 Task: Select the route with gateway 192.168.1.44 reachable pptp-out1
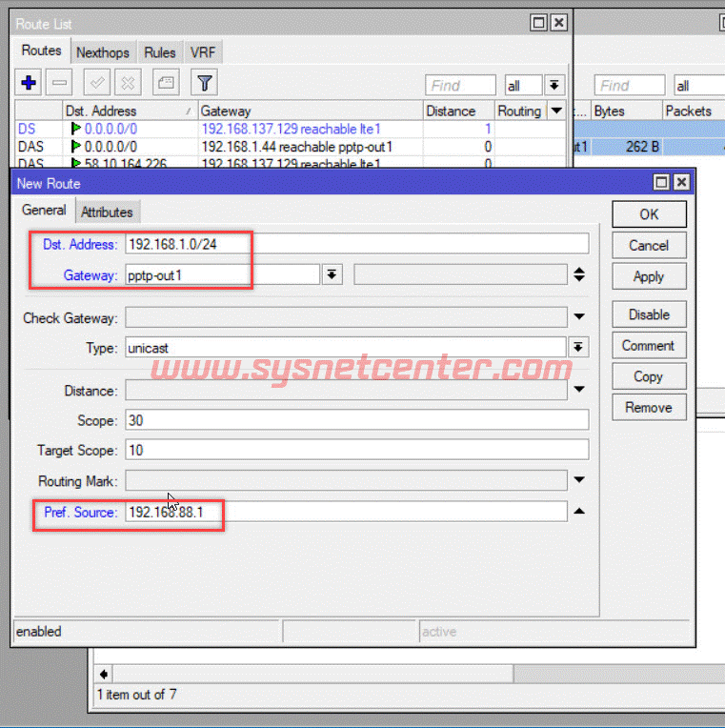[x=290, y=147]
